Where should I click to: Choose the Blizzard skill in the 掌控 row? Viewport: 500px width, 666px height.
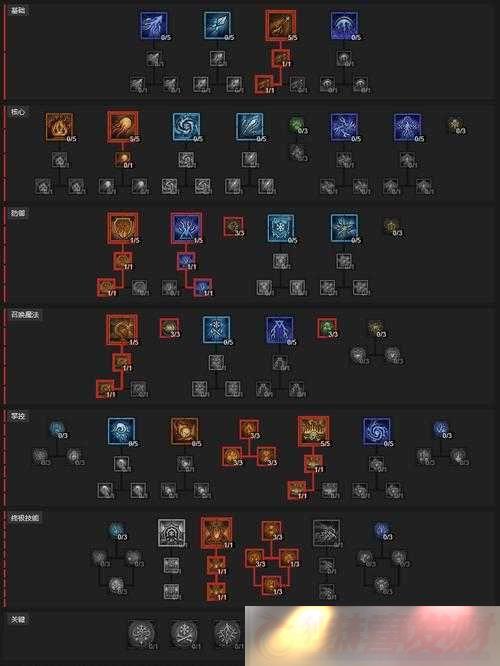(x=121, y=431)
